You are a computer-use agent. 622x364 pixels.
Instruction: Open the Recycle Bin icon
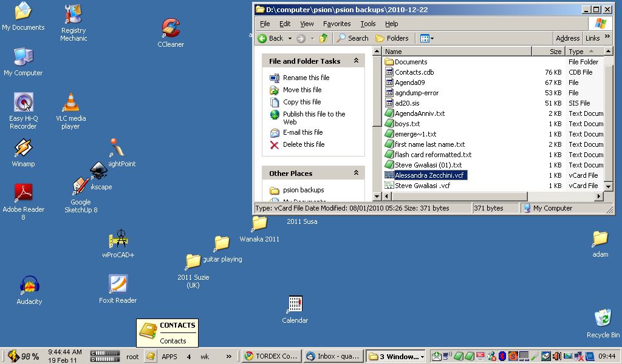tap(603, 318)
